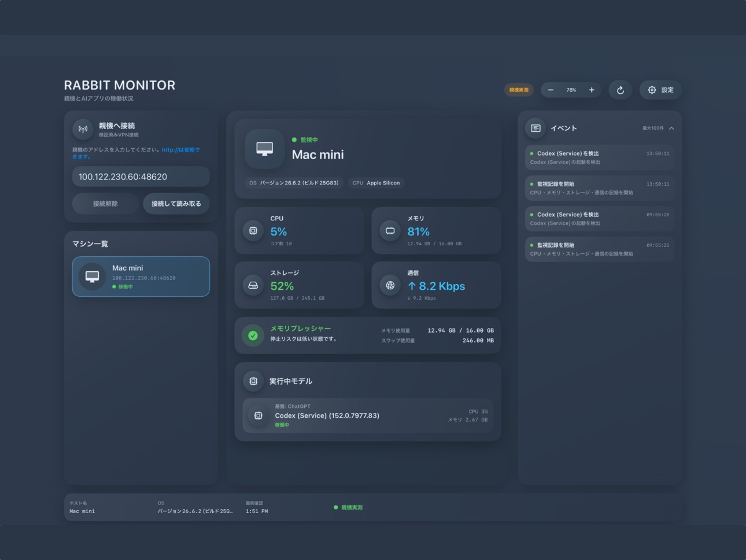
Task: Click the 78% zoom value
Action: coord(571,90)
